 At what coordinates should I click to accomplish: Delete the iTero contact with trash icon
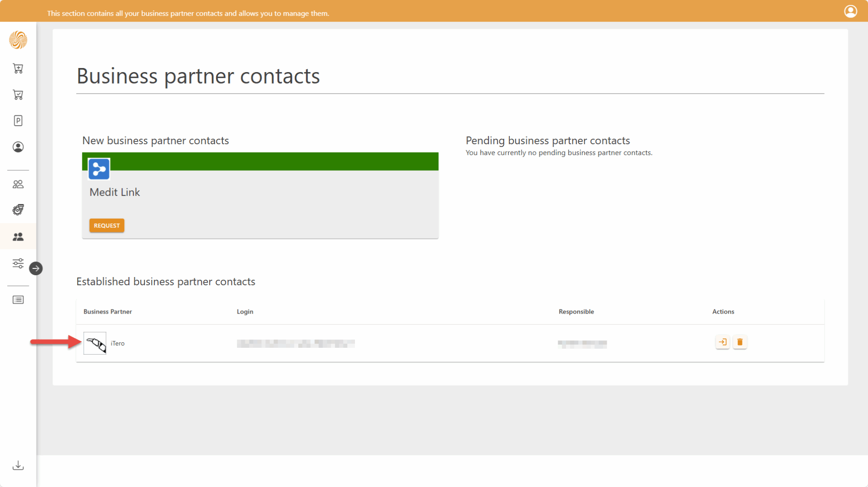pyautogui.click(x=740, y=342)
